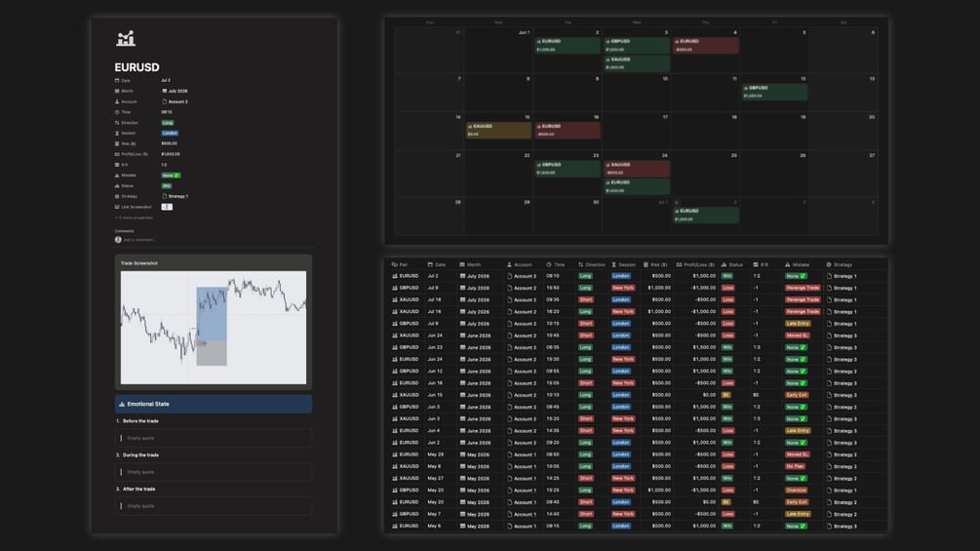Open the Strategy 1 link in page properties
Image resolution: width=980 pixels, height=551 pixels.
point(175,196)
